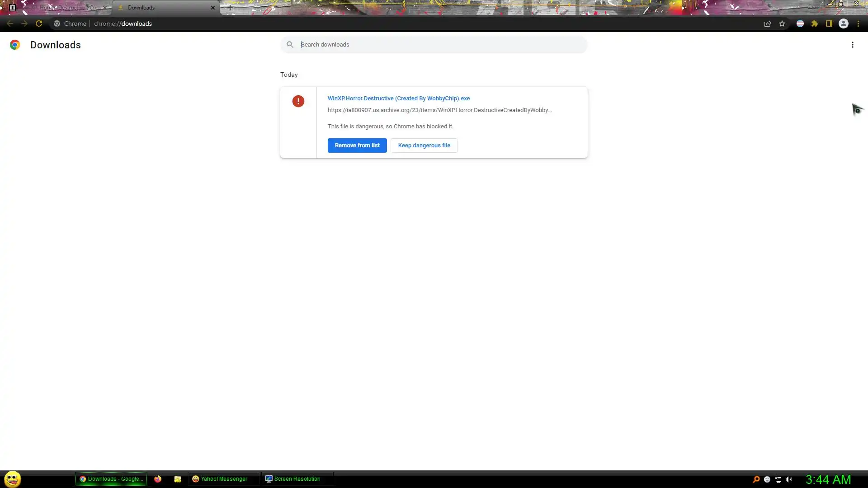The width and height of the screenshot is (868, 488).
Task: Click the volume speaker tray icon
Action: pos(789,479)
